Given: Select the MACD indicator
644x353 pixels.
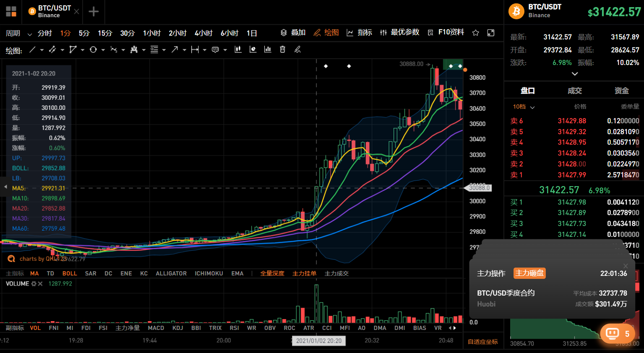Looking at the screenshot, I should [x=156, y=328].
